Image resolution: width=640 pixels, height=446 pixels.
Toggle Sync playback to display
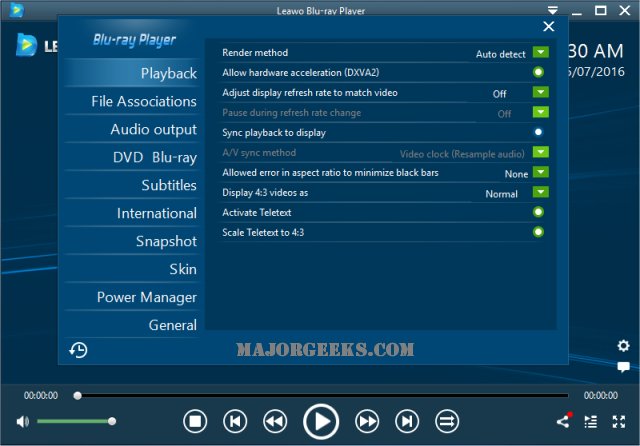click(538, 132)
